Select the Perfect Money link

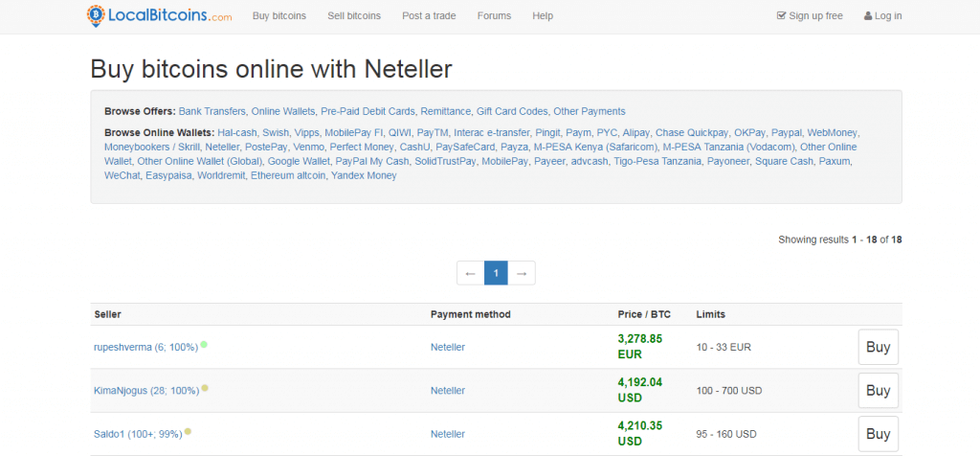coord(362,147)
